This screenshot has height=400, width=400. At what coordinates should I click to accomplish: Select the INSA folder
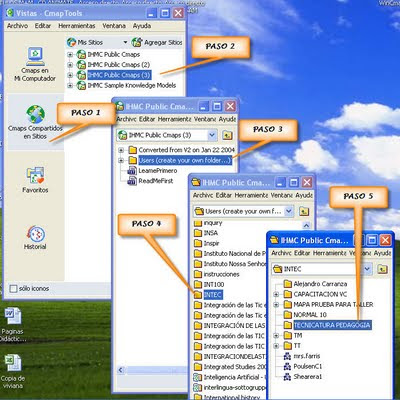pos(211,233)
